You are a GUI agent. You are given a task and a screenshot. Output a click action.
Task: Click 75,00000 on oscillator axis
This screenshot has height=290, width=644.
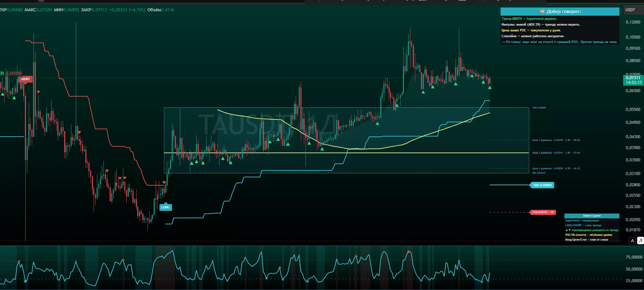634,257
